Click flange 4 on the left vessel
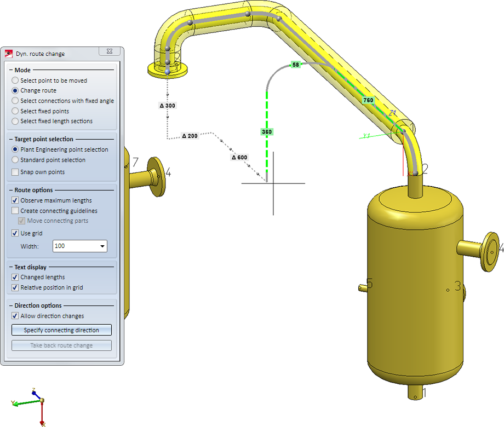The height and width of the screenshot is (427, 504). point(156,177)
